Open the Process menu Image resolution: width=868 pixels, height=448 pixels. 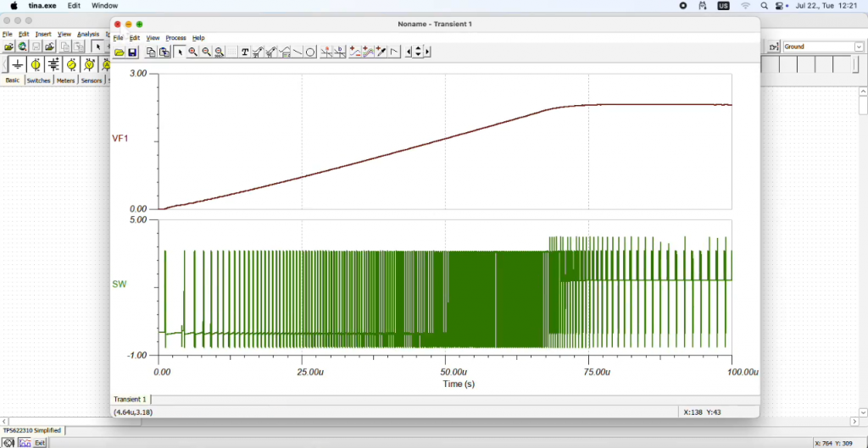(x=176, y=37)
